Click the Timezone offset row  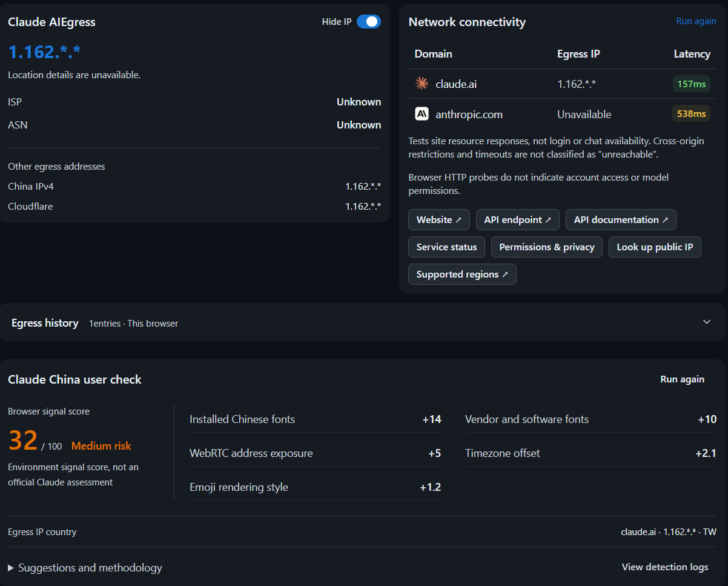591,453
